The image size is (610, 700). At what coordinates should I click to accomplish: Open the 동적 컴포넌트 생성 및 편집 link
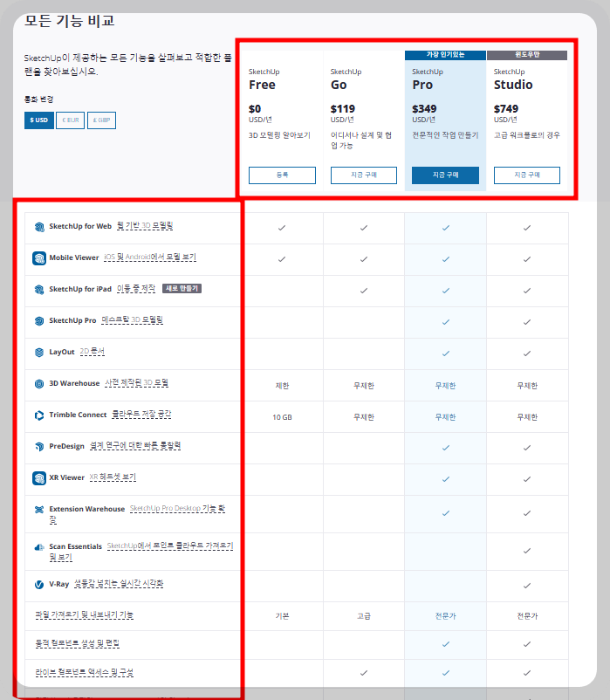point(77,643)
